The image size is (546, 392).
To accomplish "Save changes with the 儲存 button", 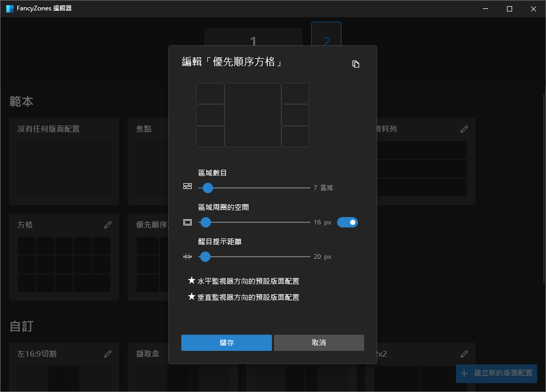I will click(227, 343).
